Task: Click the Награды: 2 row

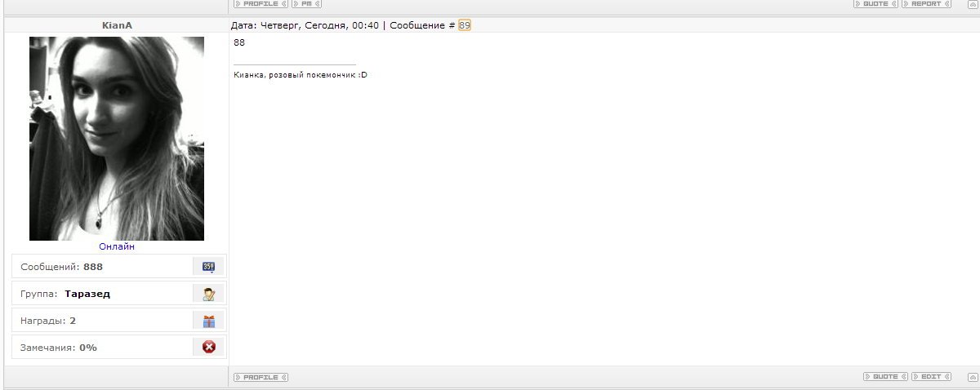Action: [119, 321]
